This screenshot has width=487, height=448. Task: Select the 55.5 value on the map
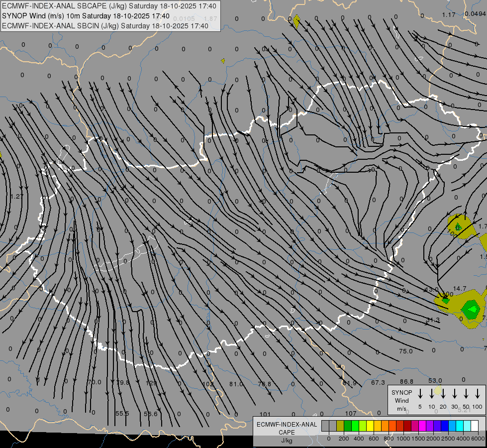coord(122,414)
